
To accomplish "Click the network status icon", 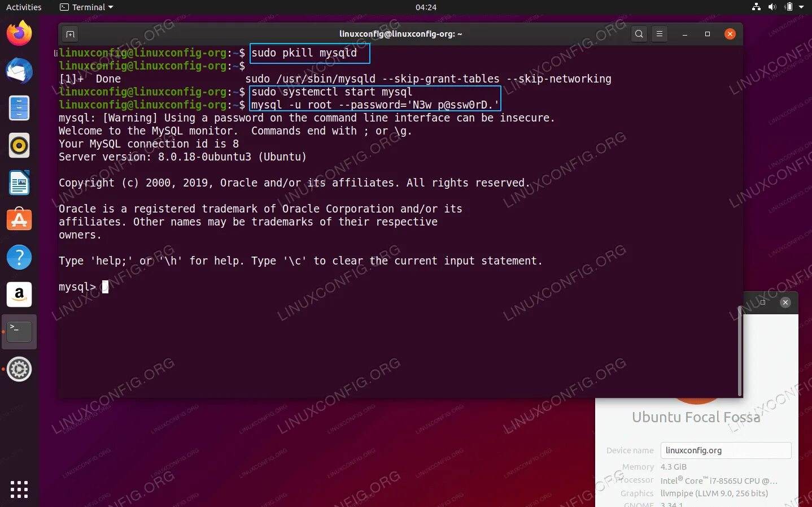I will coord(757,7).
